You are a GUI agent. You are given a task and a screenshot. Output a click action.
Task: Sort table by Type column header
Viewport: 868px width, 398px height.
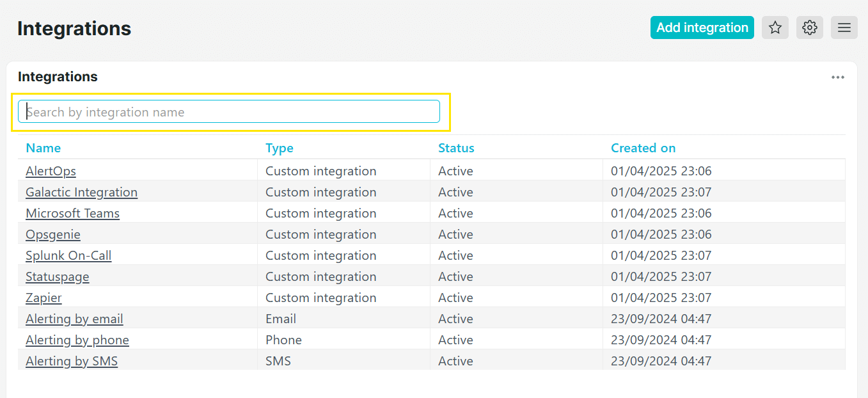tap(279, 148)
